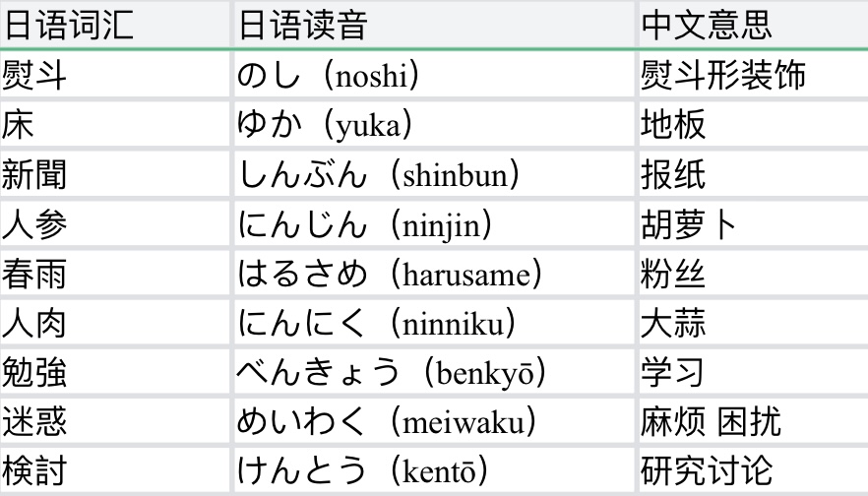Click the 人参 vocabulary cell
The height and width of the screenshot is (496, 868).
click(34, 224)
